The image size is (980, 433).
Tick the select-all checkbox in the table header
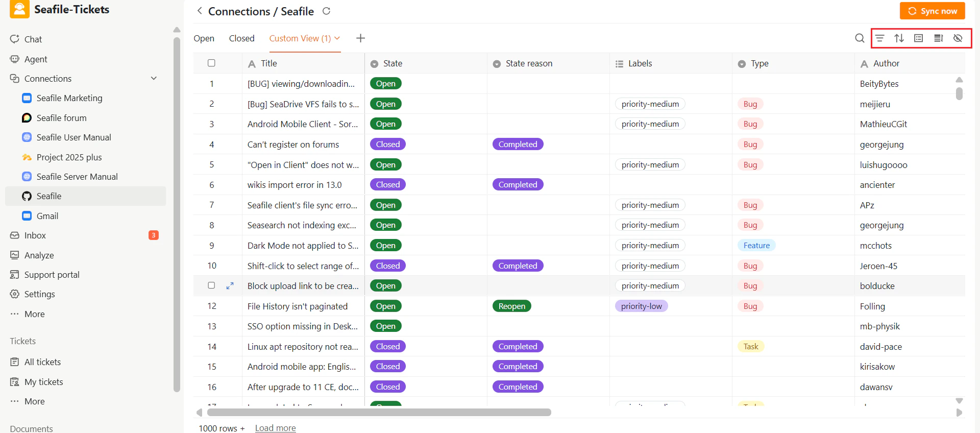(211, 63)
